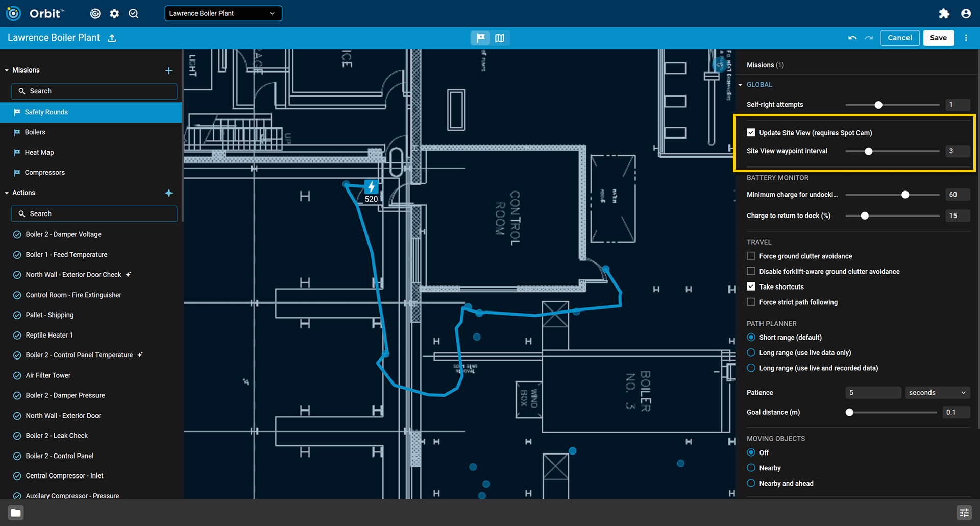The width and height of the screenshot is (980, 526).
Task: Uncheck Take shortcuts option
Action: coord(751,286)
